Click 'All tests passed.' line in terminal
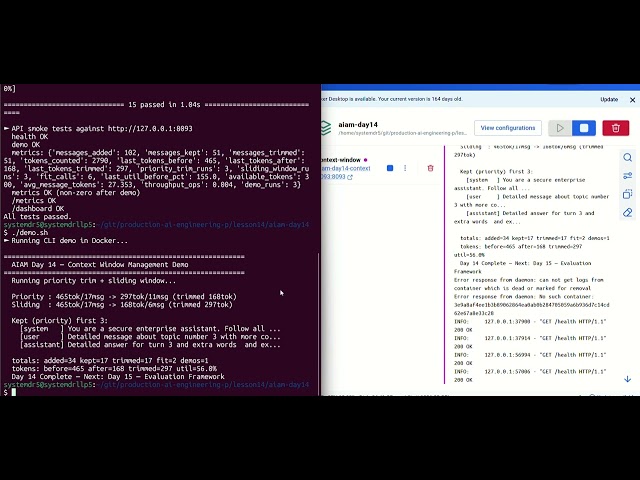 coord(38,217)
